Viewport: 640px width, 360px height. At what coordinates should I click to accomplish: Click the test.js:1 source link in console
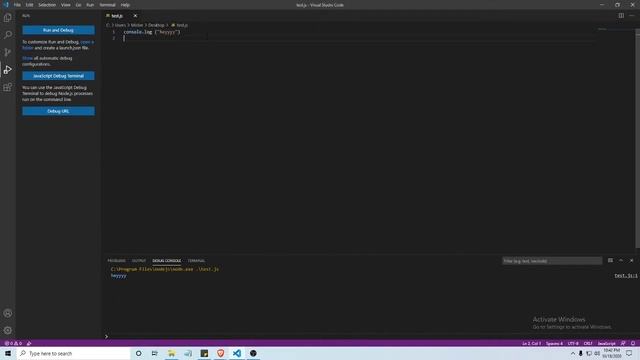(x=626, y=276)
